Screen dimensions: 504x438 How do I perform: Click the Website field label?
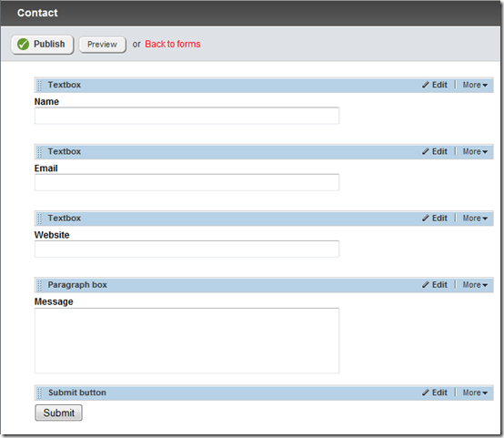pos(52,235)
